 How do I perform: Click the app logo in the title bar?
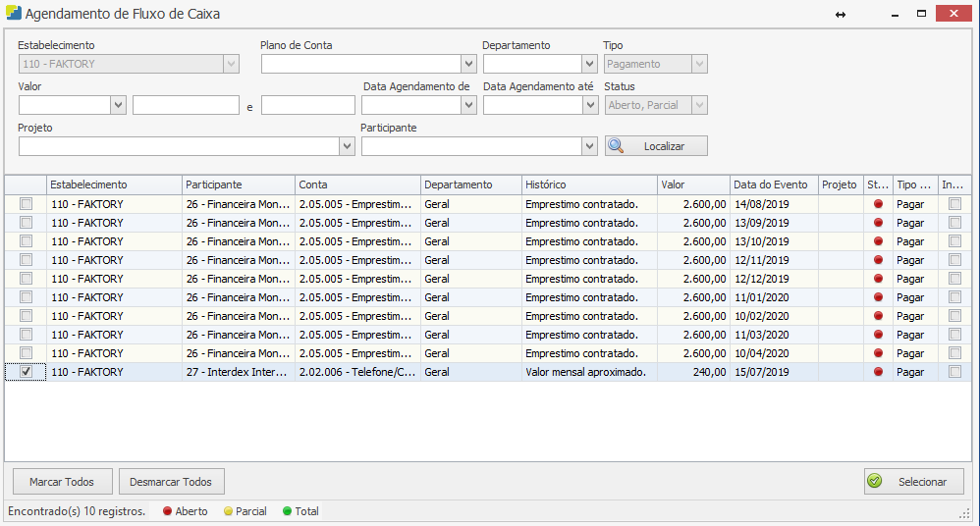(x=13, y=14)
